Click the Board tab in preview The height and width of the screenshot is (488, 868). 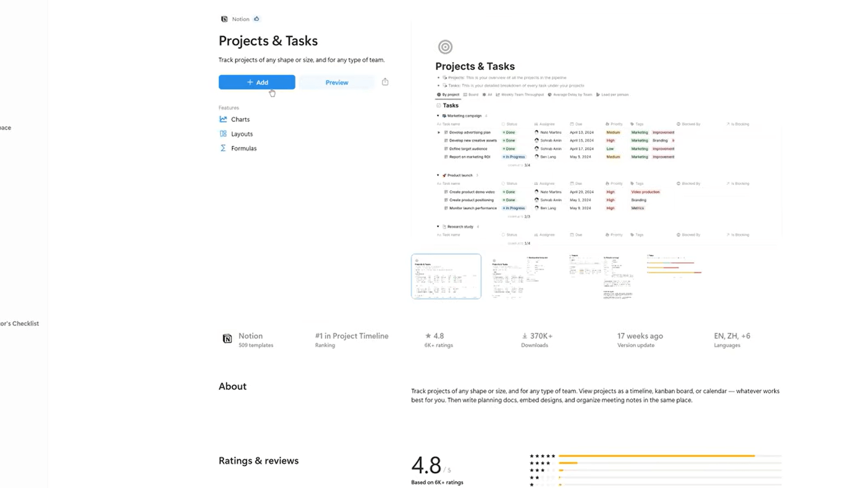click(x=471, y=95)
